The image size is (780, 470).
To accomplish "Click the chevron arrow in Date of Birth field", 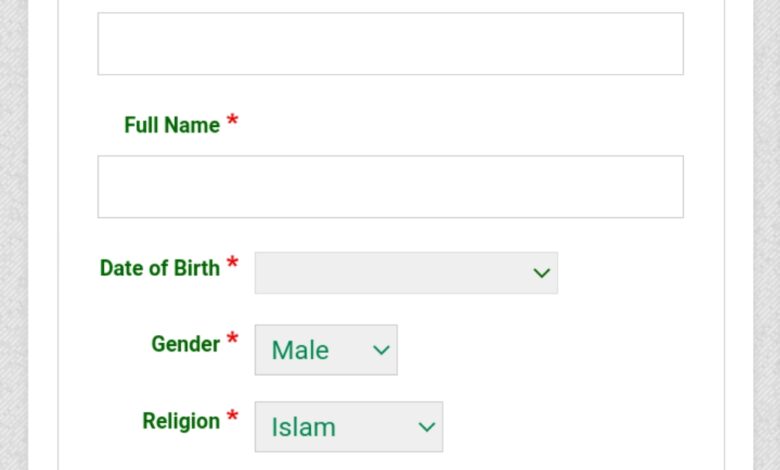I will click(x=541, y=273).
